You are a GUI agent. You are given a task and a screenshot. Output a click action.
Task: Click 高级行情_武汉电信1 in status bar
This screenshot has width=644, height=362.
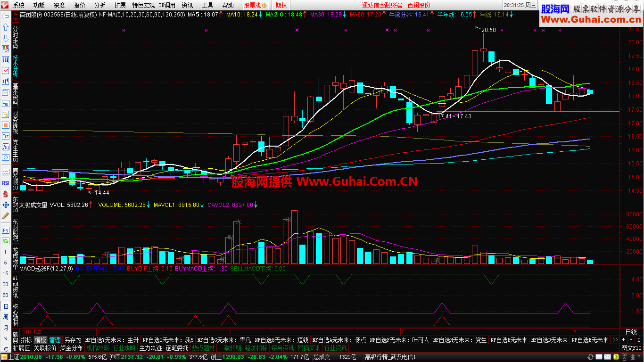[390, 357]
